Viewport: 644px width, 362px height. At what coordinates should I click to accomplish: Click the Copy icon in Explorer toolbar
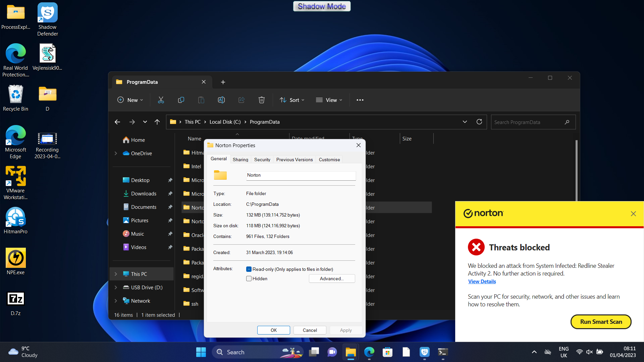pos(181,100)
